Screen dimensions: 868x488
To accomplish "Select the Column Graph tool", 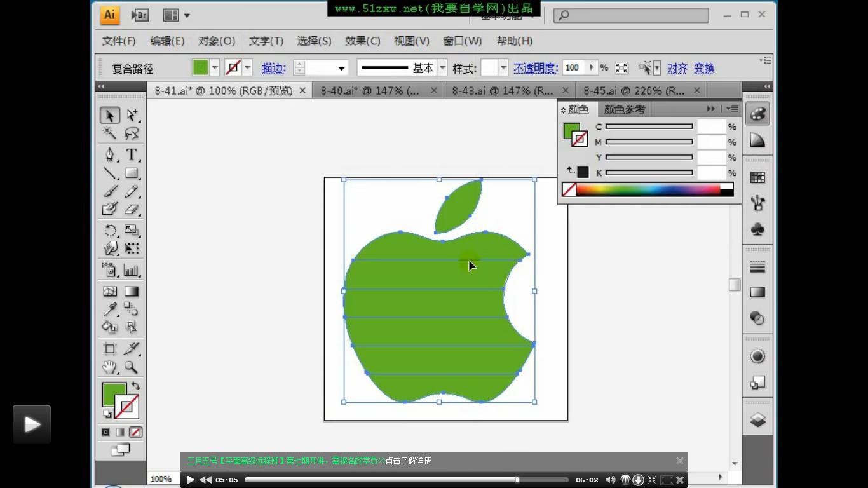I will [132, 270].
